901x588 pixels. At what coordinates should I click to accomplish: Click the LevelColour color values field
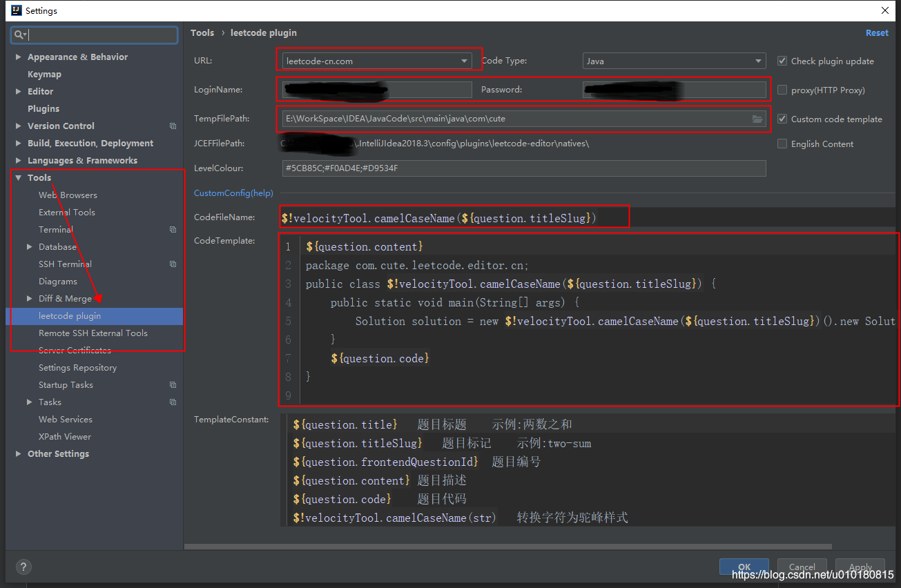[523, 168]
